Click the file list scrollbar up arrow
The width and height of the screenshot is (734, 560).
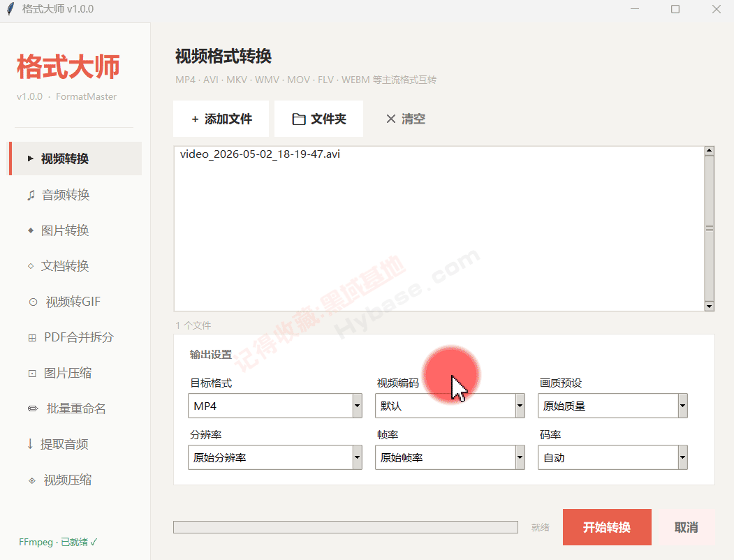click(709, 151)
